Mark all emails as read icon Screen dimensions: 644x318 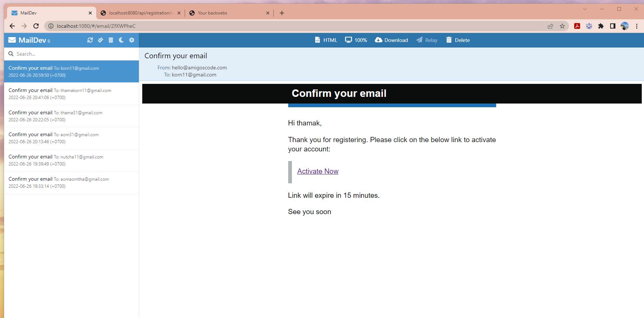click(x=100, y=40)
